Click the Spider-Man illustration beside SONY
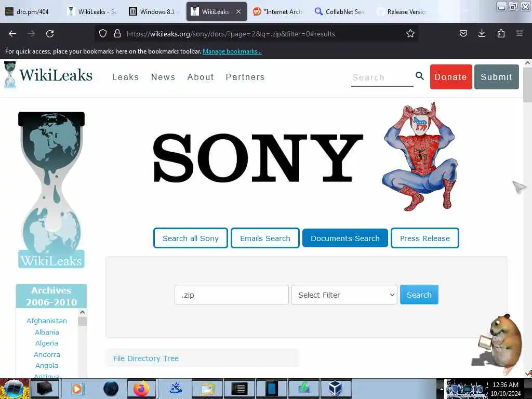 pyautogui.click(x=420, y=157)
